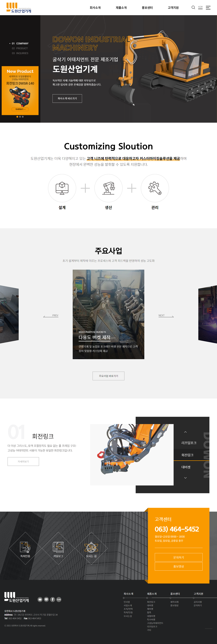The width and height of the screenshot is (217, 644).
Task: Open the 다용도 버켓 제작 slide card
Action: point(108,314)
